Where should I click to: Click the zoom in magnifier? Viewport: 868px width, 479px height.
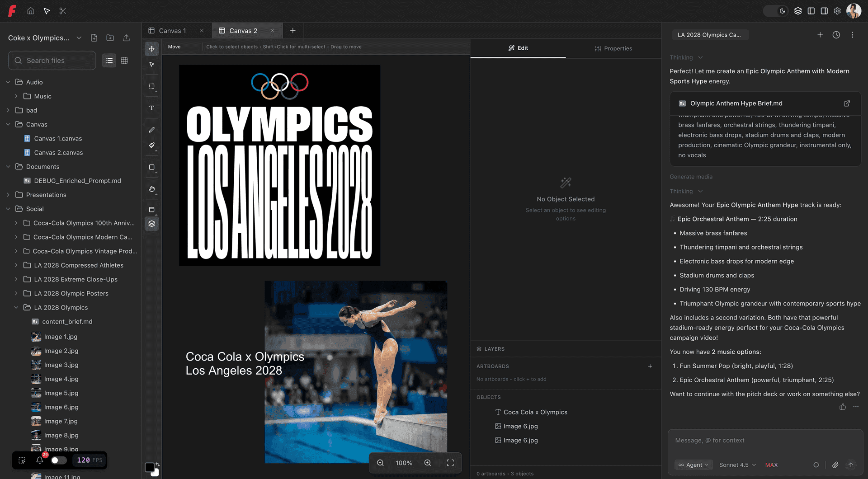coord(427,463)
